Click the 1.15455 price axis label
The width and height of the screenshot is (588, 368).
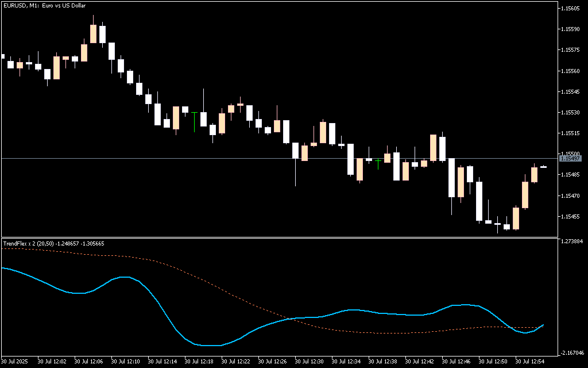(x=570, y=217)
